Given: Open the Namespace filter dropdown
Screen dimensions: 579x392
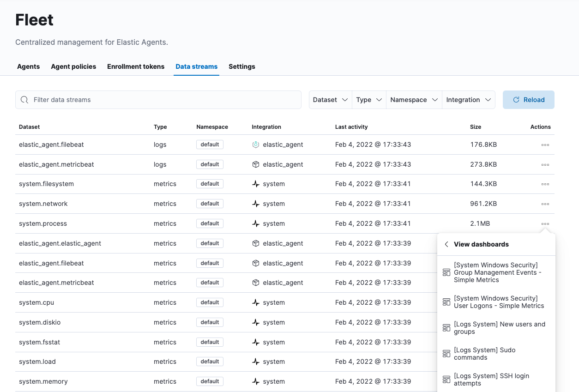Looking at the screenshot, I should tap(414, 99).
